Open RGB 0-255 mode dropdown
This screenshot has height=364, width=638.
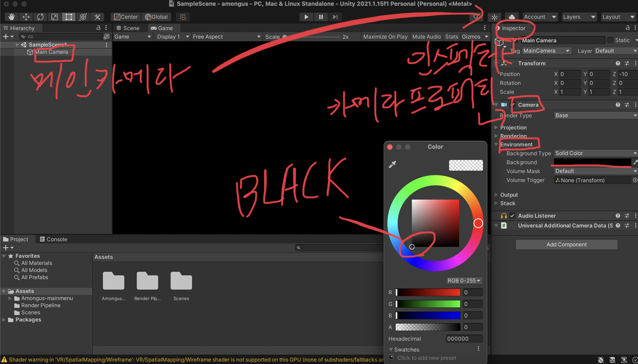point(464,280)
